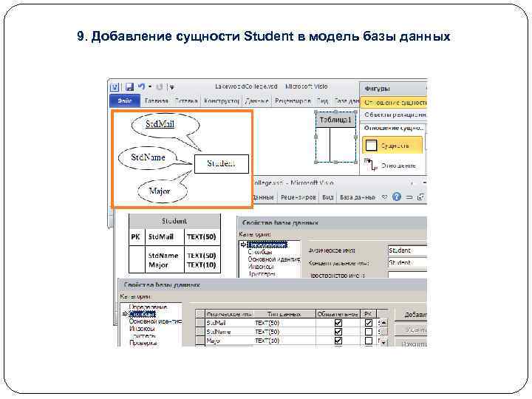Viewport: 532px width, 399px height.
Task: Open the Файл tab
Action: point(125,100)
